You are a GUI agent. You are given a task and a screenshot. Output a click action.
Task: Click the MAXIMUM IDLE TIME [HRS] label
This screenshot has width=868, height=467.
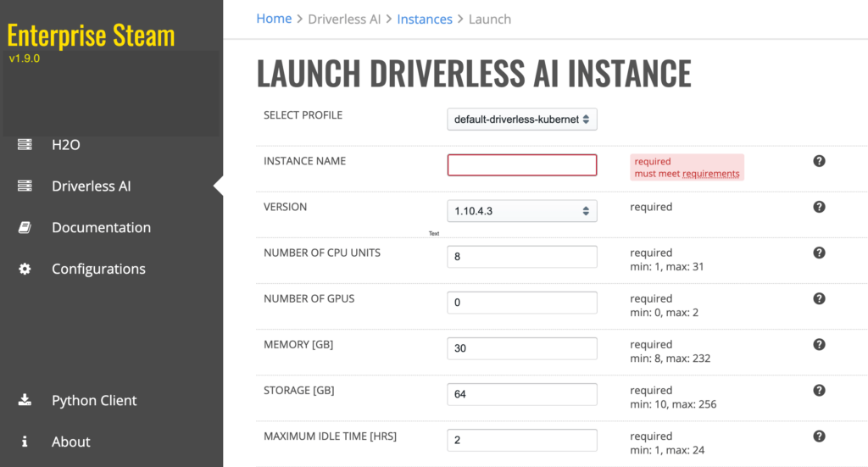[330, 436]
